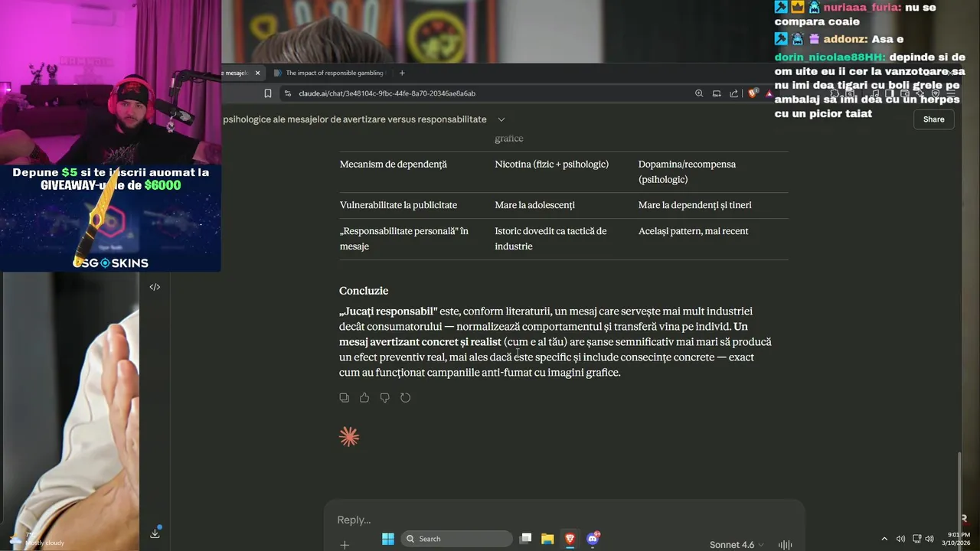Click the weather widget 'Mostly cloudy'
This screenshot has height=551, width=980.
click(38, 539)
